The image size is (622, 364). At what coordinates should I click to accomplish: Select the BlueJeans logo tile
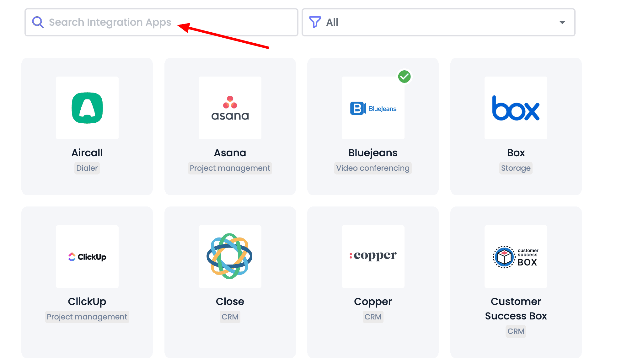[373, 108]
